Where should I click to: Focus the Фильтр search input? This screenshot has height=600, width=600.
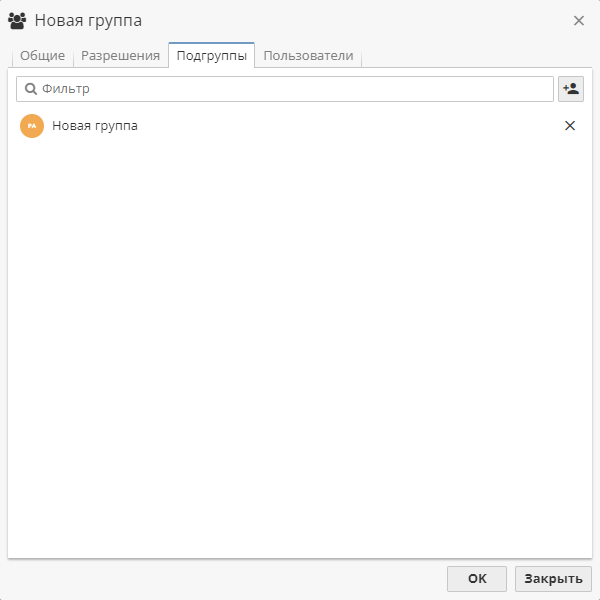(285, 89)
